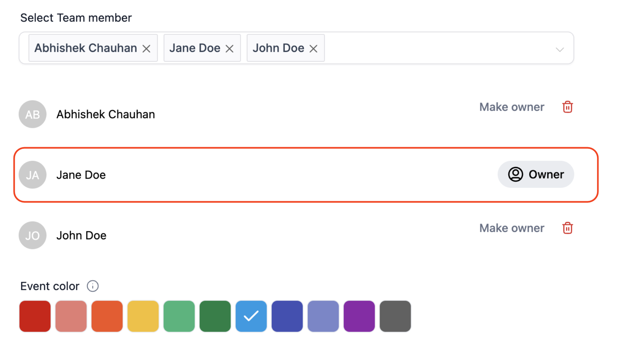This screenshot has width=621, height=364.
Task: Click John Doe's JO avatar
Action: (33, 235)
